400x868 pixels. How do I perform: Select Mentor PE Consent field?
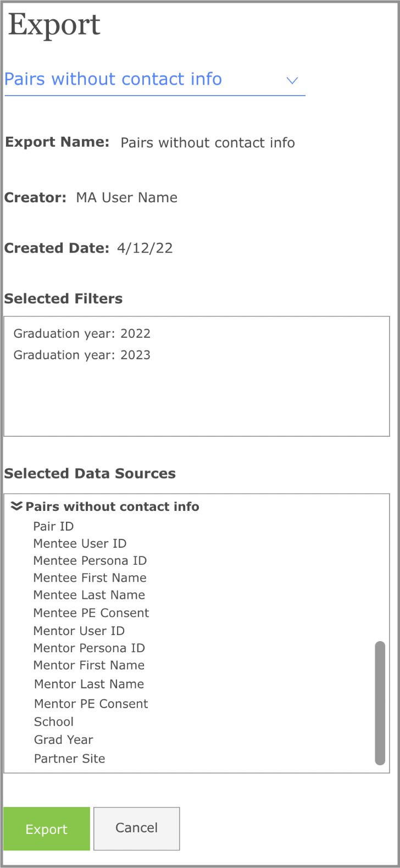click(x=91, y=704)
